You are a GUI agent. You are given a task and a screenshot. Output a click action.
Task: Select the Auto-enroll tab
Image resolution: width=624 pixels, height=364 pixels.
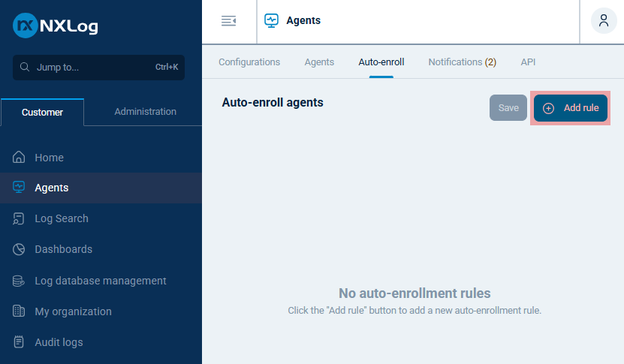point(381,62)
